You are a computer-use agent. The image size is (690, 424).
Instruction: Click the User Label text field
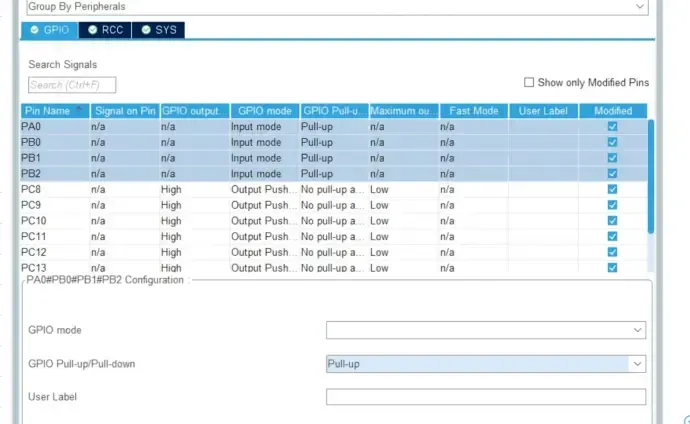point(485,397)
